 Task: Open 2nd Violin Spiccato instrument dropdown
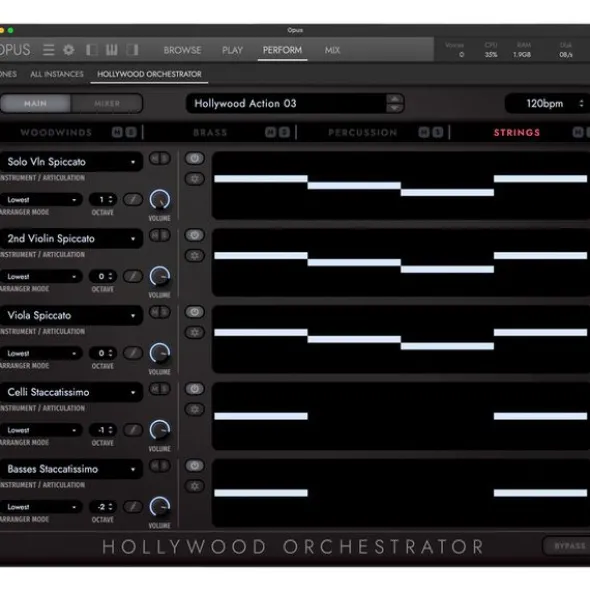coord(71,239)
